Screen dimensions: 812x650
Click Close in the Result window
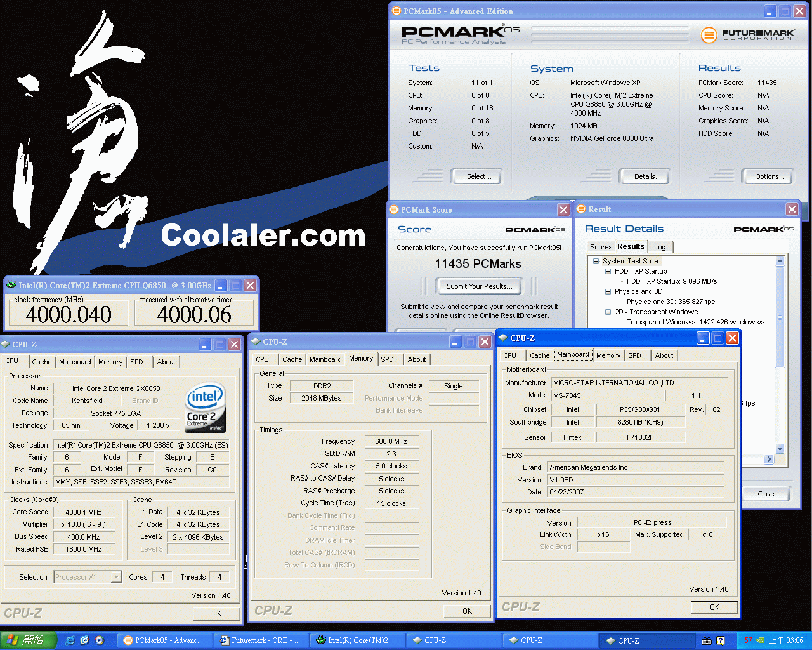(766, 494)
